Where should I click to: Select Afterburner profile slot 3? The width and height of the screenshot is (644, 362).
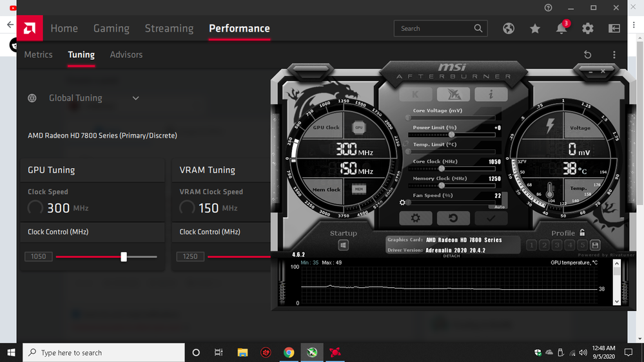[557, 245]
